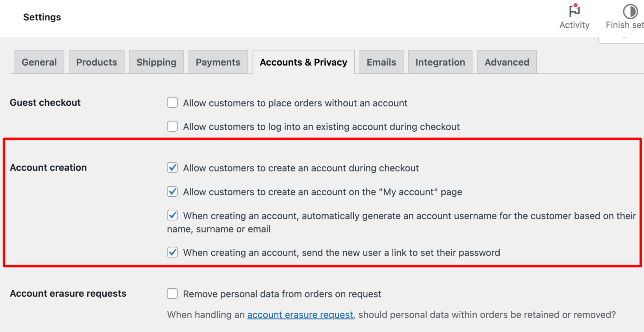Enable placing orders without an account
Screen dimensions: 644x332
coord(172,103)
